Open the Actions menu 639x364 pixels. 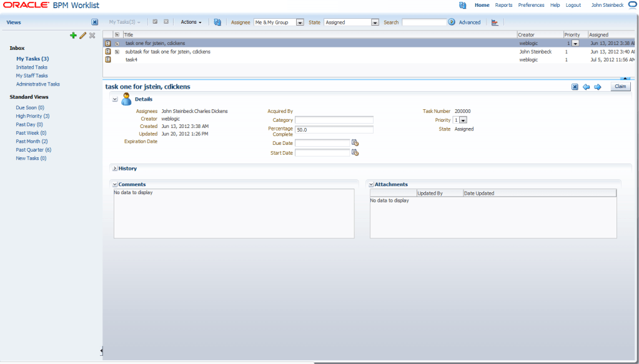(191, 22)
